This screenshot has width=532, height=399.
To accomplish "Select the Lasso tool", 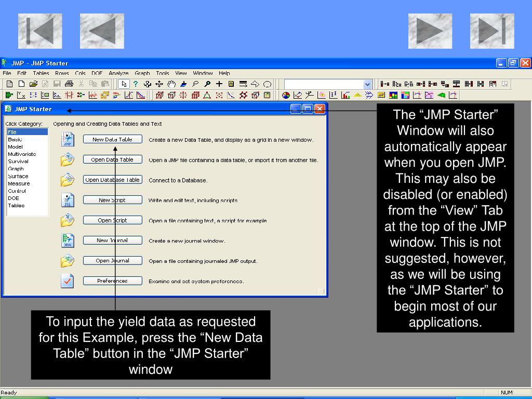I will [195, 84].
